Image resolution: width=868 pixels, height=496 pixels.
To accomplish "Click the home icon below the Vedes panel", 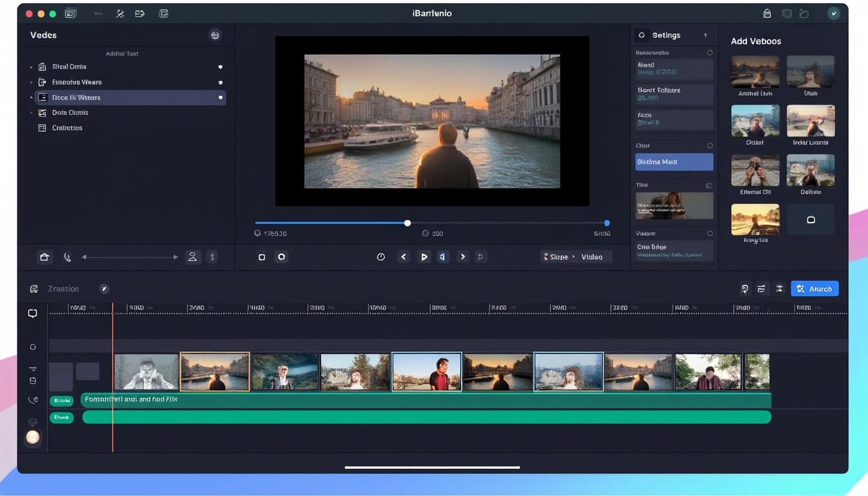I will pyautogui.click(x=45, y=257).
